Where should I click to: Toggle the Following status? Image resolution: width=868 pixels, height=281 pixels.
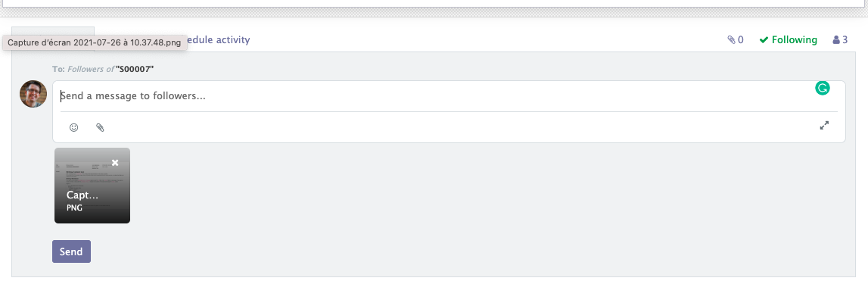(x=789, y=40)
